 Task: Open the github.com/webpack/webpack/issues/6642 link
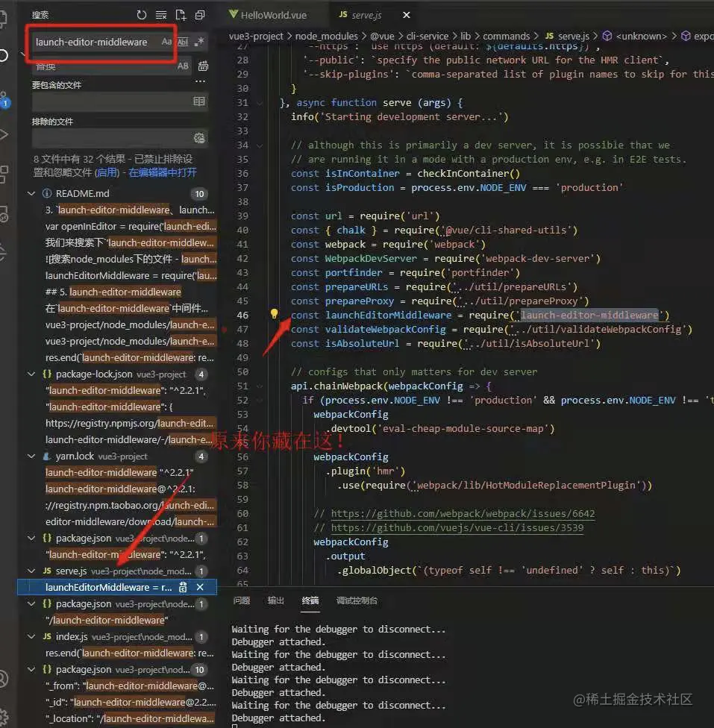(x=463, y=513)
